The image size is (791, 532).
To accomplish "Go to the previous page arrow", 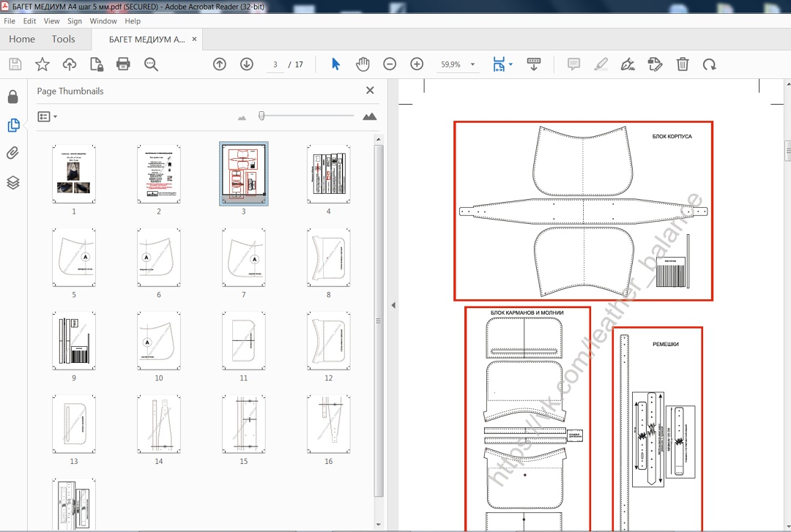I will click(x=219, y=64).
